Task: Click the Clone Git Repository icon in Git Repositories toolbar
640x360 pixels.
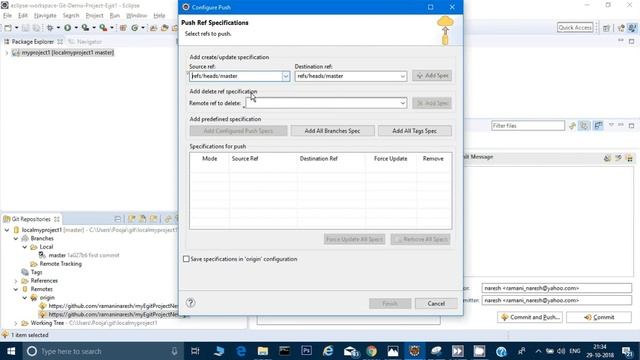Action: [142, 219]
